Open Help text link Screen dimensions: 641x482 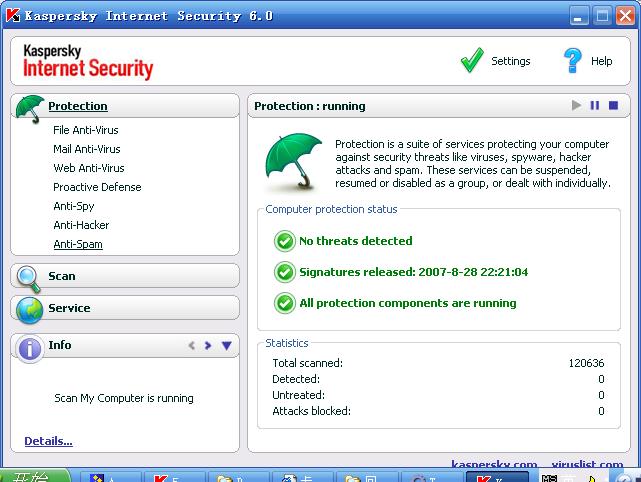pos(601,61)
